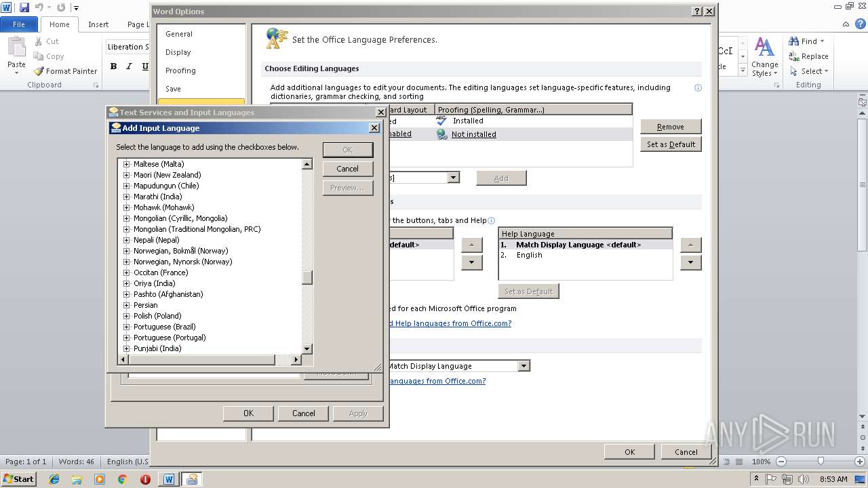This screenshot has height=488, width=868.
Task: Click language list vertical scrollbar down arrow
Action: 307,348
